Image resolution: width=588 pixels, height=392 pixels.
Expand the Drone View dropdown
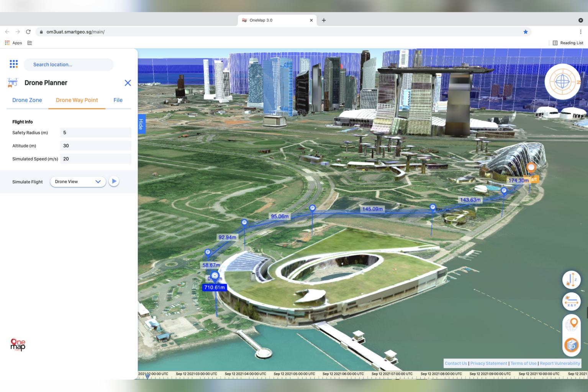[78, 182]
